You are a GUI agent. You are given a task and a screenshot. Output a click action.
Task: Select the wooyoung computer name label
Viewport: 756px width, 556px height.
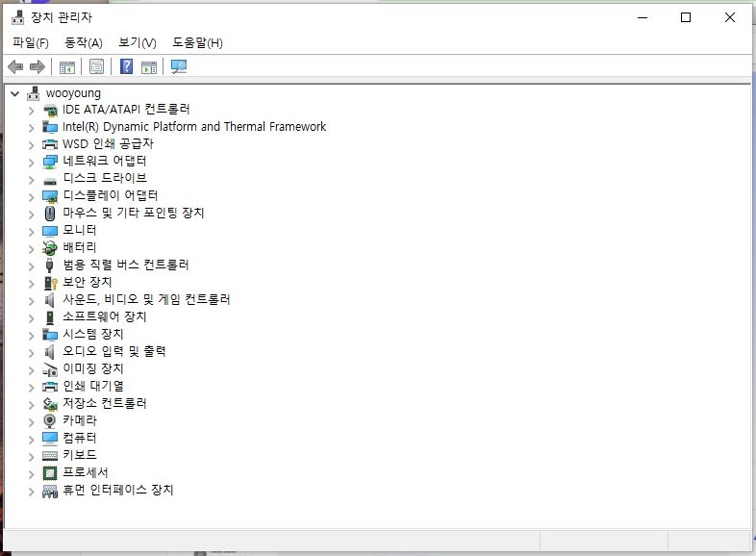[x=73, y=93]
